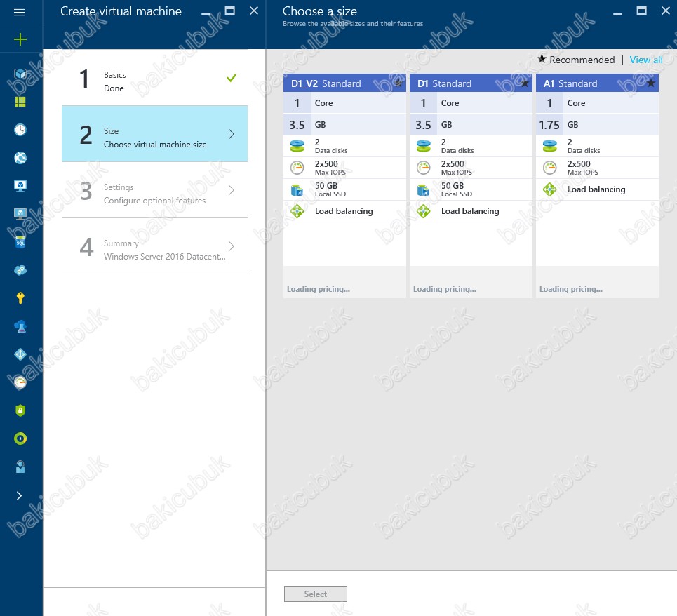Click the green plus New resource icon
The width and height of the screenshot is (677, 616).
point(20,40)
